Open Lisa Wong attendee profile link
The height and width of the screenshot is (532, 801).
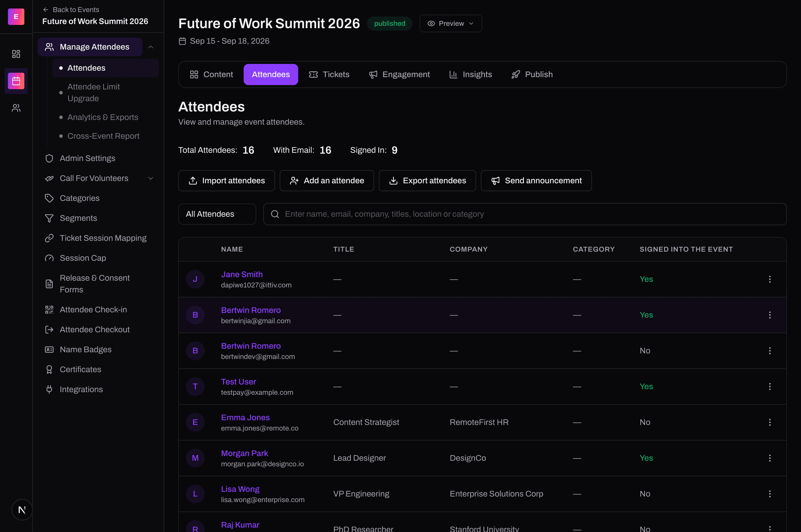pyautogui.click(x=240, y=489)
